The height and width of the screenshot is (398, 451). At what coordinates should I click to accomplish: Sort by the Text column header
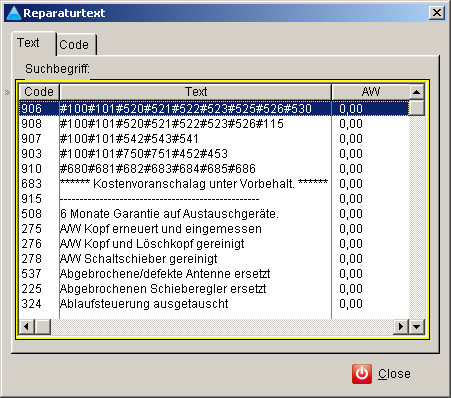click(196, 92)
